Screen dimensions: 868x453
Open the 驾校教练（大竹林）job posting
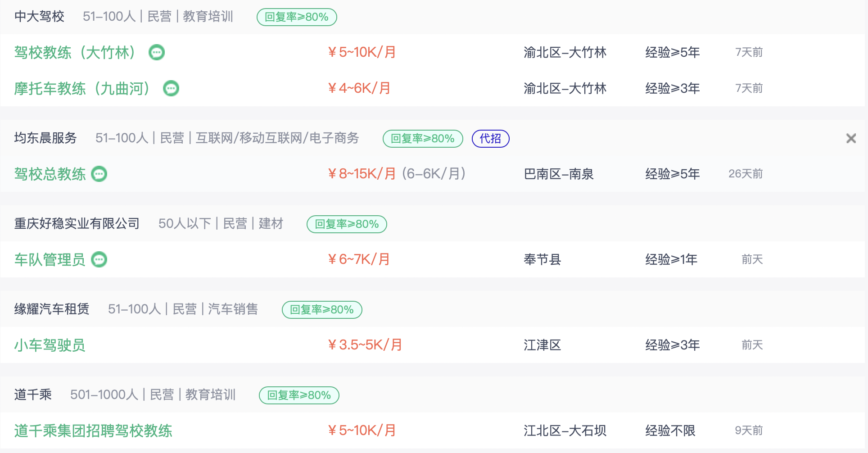tap(75, 52)
